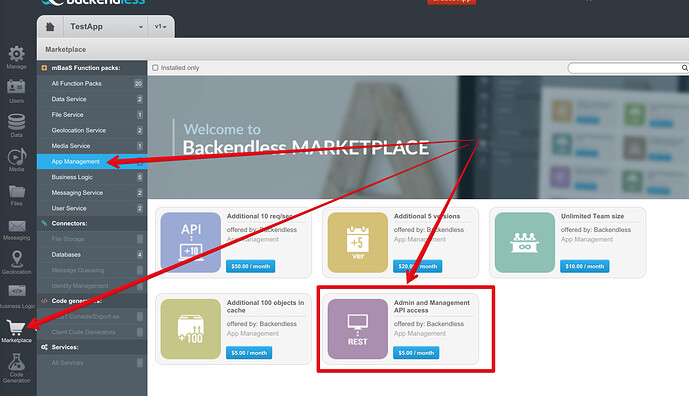
Task: Open the v1 version dropdown
Action: click(160, 27)
